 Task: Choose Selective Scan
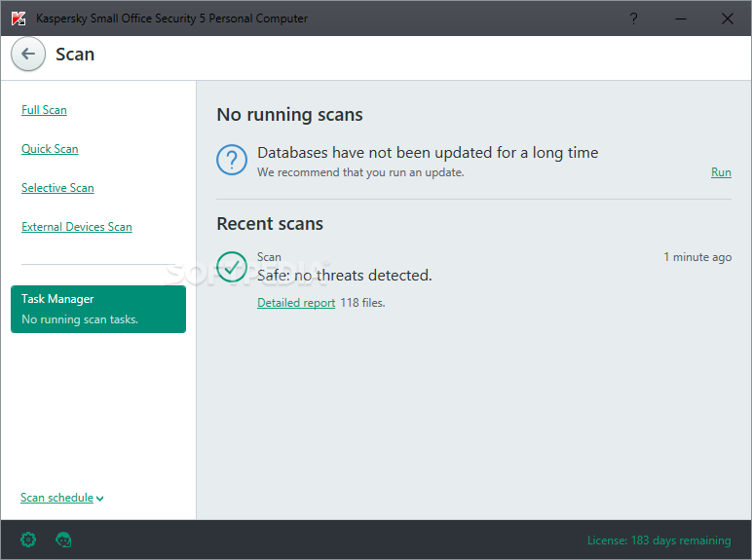pos(57,187)
